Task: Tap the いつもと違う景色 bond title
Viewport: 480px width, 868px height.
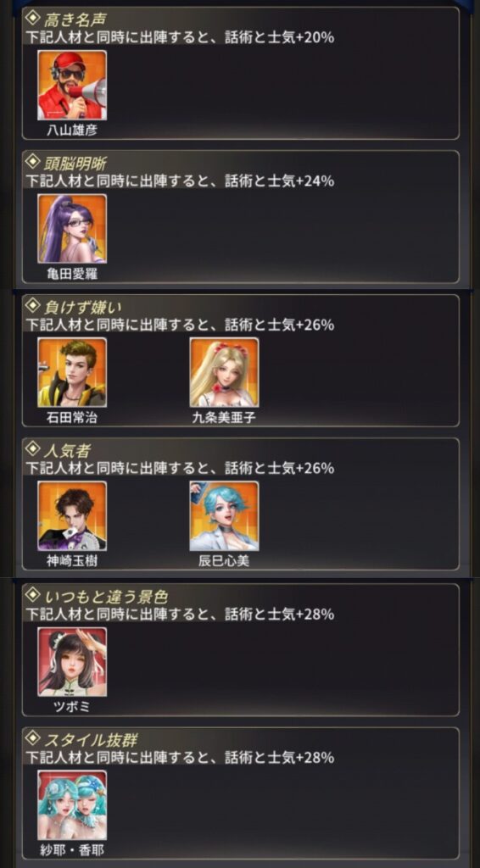Action: coord(105,597)
